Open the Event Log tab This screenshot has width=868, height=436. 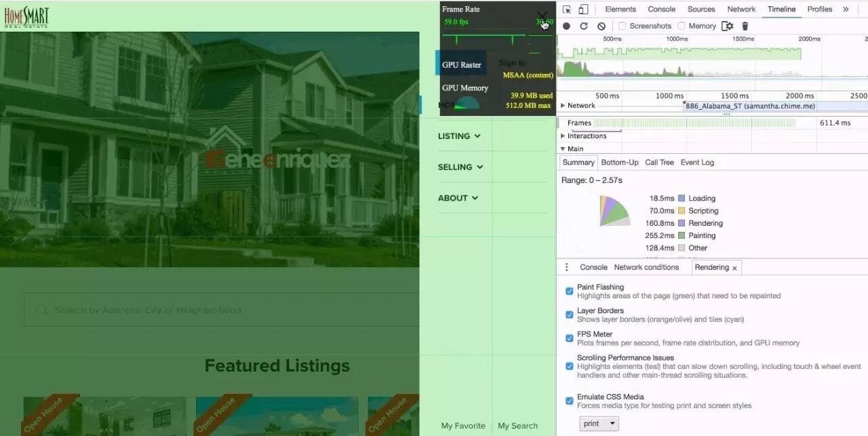(x=697, y=163)
